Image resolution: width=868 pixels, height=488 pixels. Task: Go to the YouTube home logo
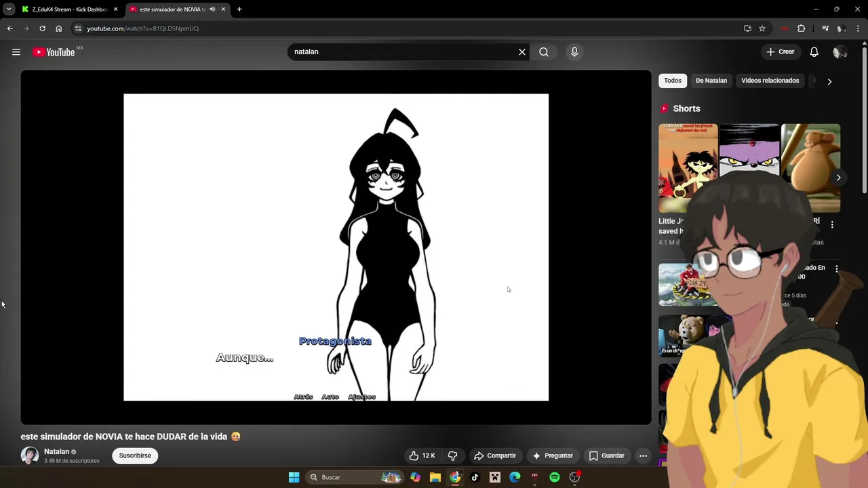point(54,52)
